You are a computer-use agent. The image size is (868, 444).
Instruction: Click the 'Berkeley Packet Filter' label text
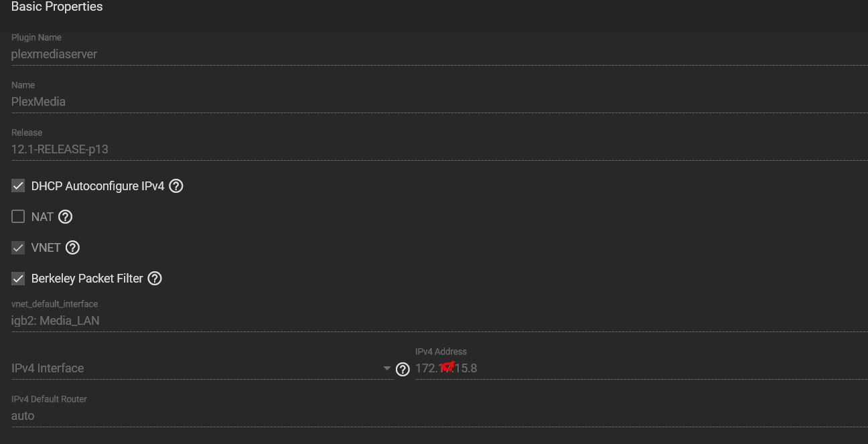87,279
